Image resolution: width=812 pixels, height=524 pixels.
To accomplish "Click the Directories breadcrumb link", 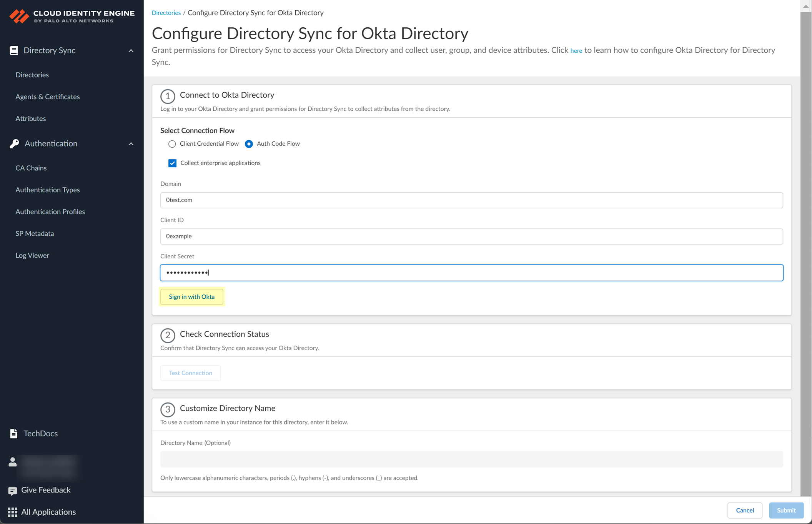I will [x=166, y=13].
